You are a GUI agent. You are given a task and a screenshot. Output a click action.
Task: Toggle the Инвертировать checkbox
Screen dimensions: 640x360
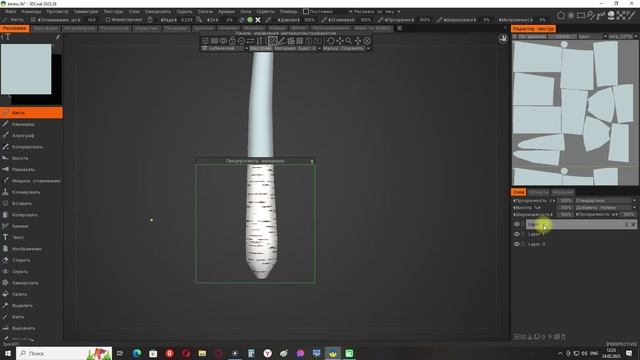point(108,20)
